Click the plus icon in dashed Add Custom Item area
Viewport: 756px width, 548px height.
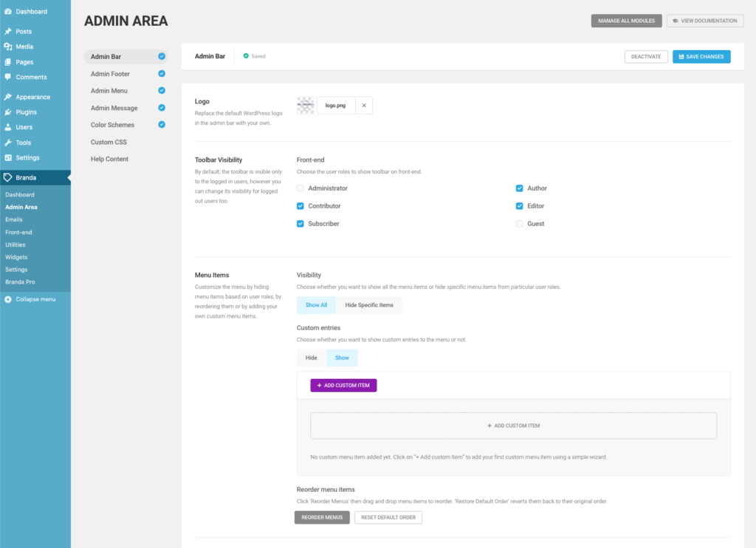coord(489,425)
